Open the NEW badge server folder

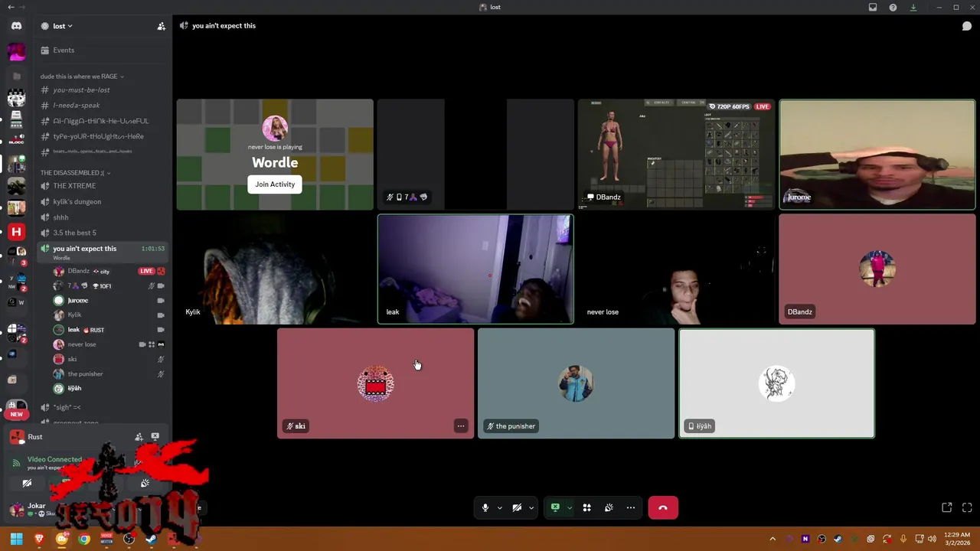16,410
